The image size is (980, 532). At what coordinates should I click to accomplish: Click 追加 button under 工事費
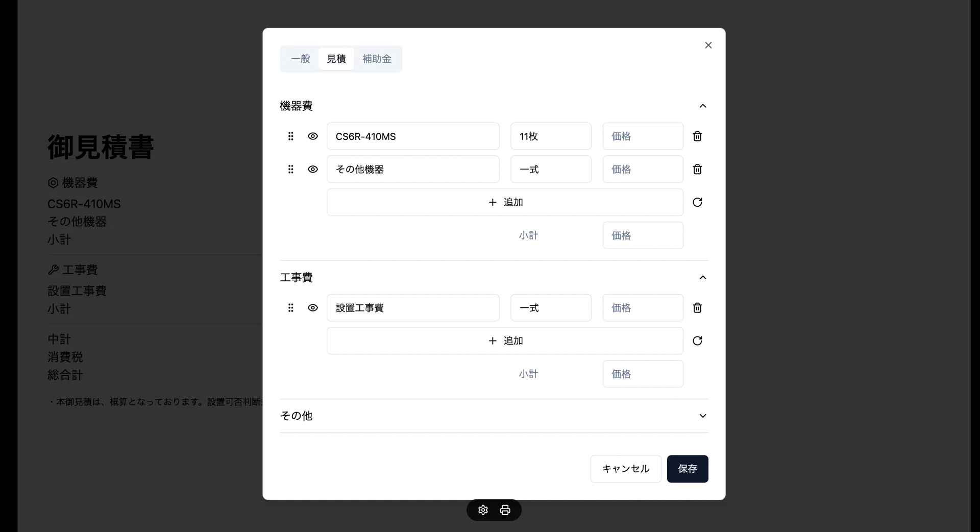(505, 341)
